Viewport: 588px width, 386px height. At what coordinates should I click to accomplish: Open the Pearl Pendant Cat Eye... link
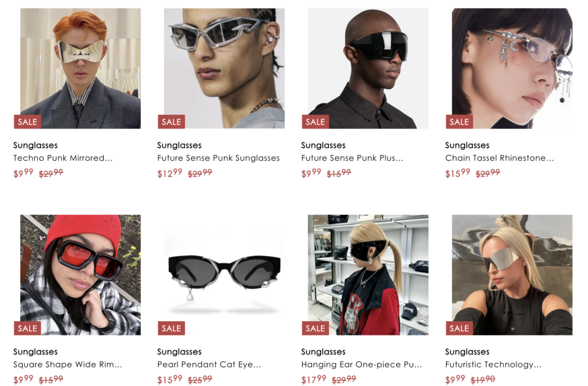209,365
